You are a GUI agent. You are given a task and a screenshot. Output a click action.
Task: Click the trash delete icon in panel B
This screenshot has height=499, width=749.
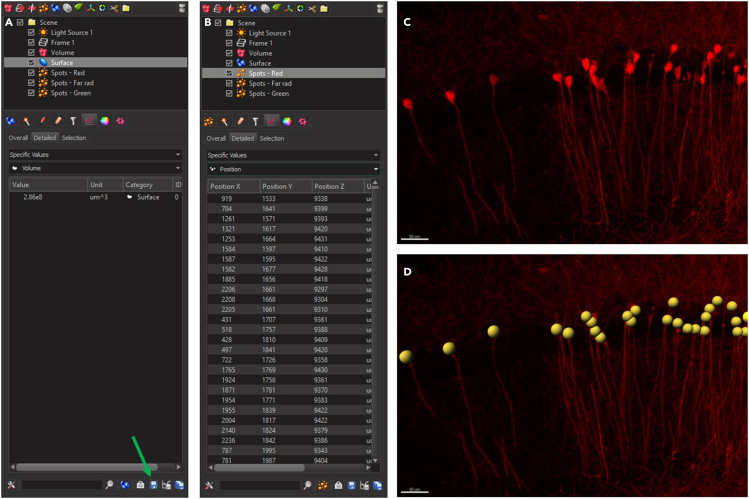point(380,9)
